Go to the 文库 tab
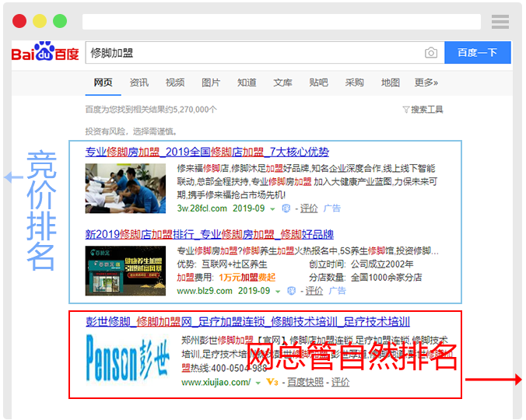526x420 pixels. tap(282, 82)
